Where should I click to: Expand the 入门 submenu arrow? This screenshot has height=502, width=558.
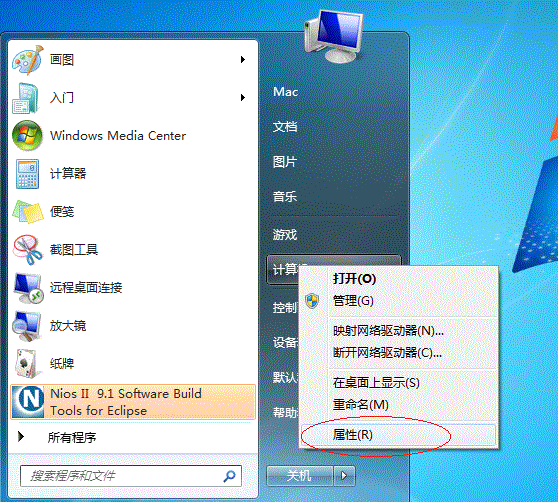click(243, 97)
